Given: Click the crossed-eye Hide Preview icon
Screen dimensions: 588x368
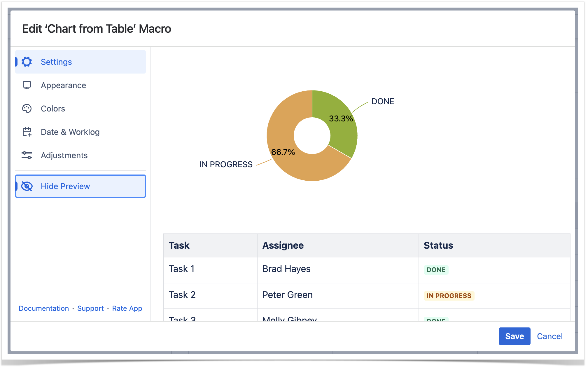Looking at the screenshot, I should [27, 186].
